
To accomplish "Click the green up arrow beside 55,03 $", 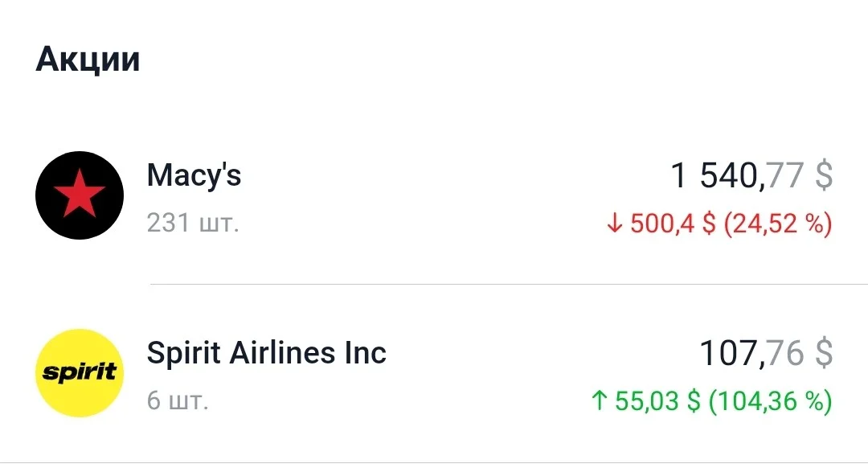I will point(600,400).
